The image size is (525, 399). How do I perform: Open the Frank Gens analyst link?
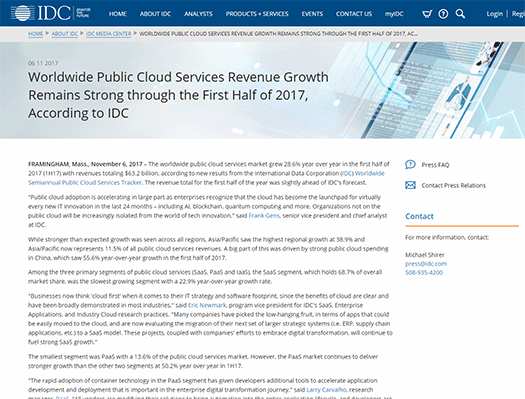coord(264,216)
